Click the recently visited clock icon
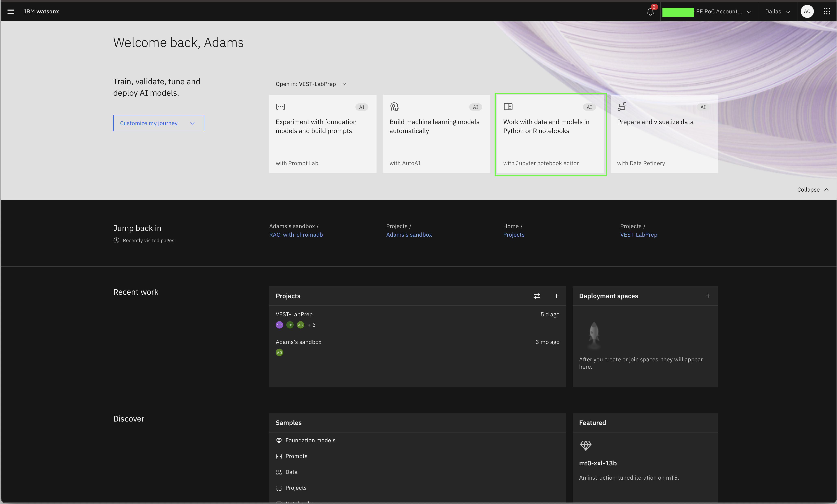This screenshot has height=504, width=837. coord(116,240)
